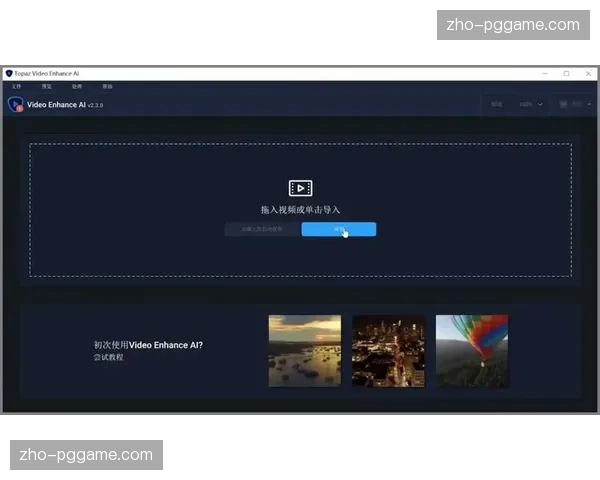
Task: Click the film play import icon
Action: click(300, 188)
